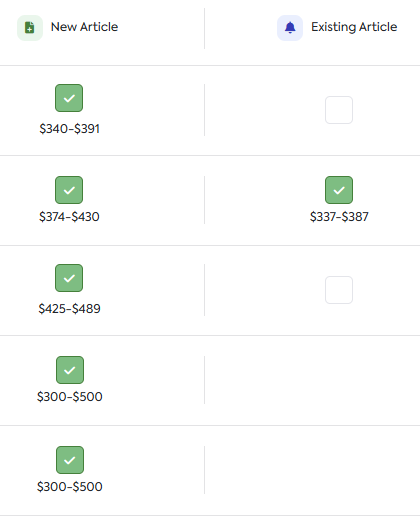Screen dimensions: 420x521
Task: Click the $300–$500 price in the last row
Action: 70,487
